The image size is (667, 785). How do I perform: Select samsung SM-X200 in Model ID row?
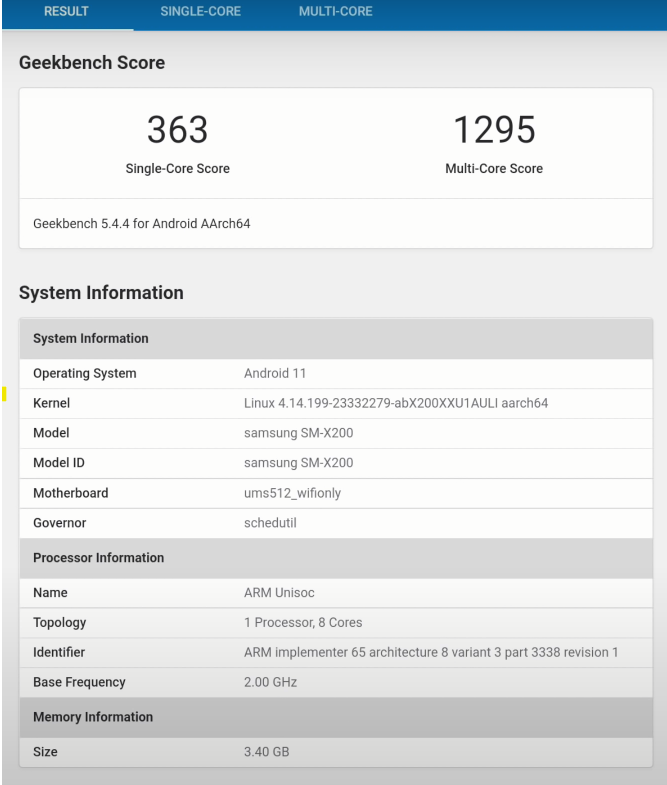(298, 463)
